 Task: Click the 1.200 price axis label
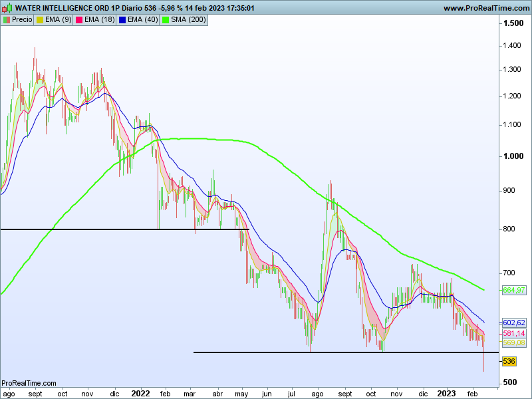point(512,96)
